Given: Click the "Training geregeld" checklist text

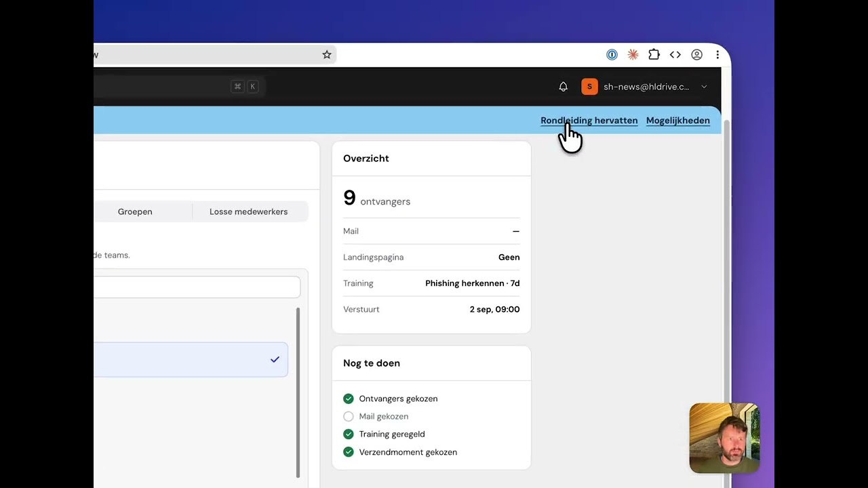Looking at the screenshot, I should [x=392, y=434].
